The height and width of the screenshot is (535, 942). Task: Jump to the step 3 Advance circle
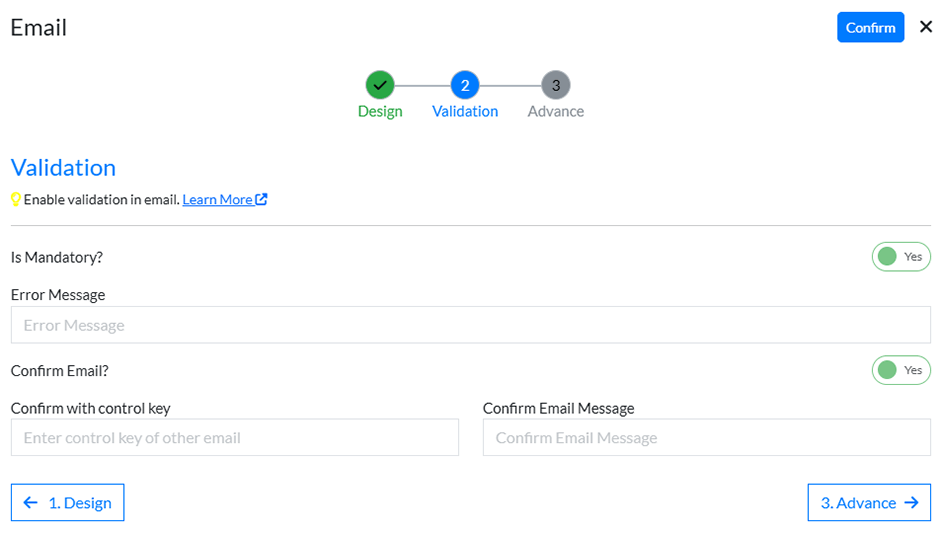point(556,85)
